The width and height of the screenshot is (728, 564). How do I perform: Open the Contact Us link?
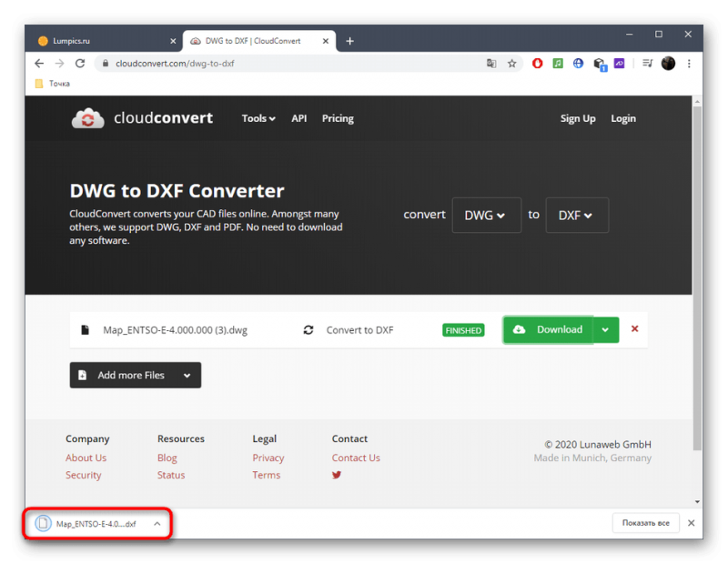click(x=356, y=458)
